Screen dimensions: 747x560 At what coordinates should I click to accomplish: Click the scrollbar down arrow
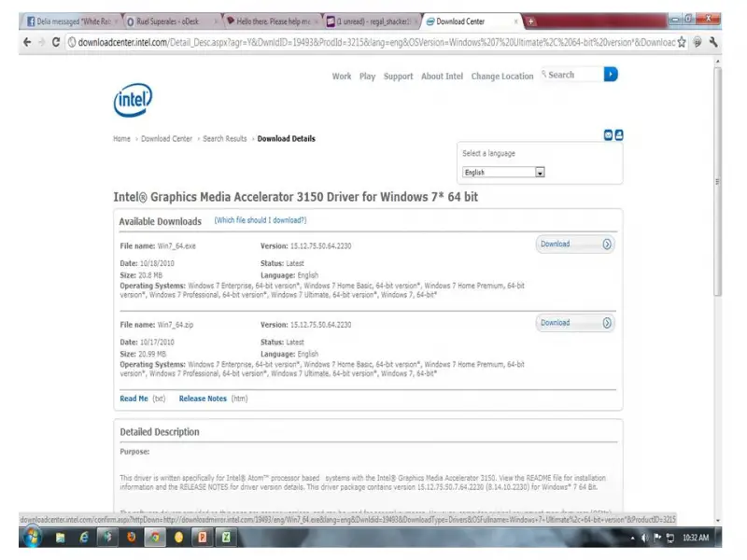point(717,521)
